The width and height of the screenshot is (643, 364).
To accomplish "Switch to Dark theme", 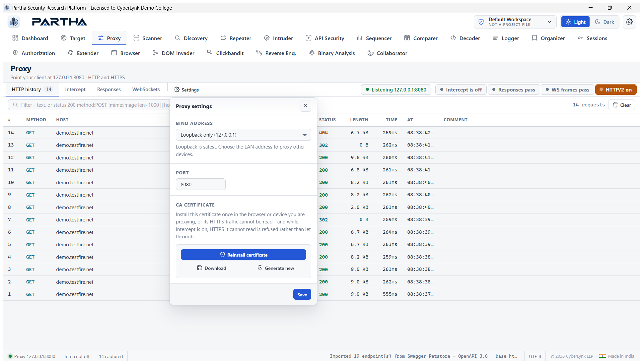I will tap(605, 22).
